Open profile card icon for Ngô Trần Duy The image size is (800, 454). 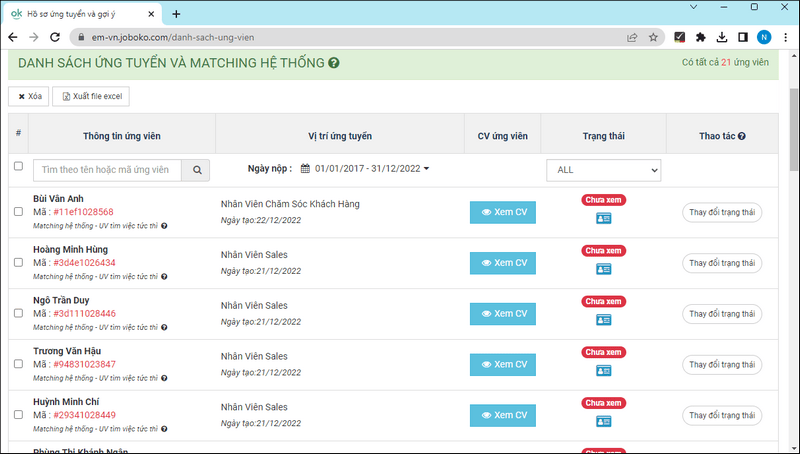603,319
